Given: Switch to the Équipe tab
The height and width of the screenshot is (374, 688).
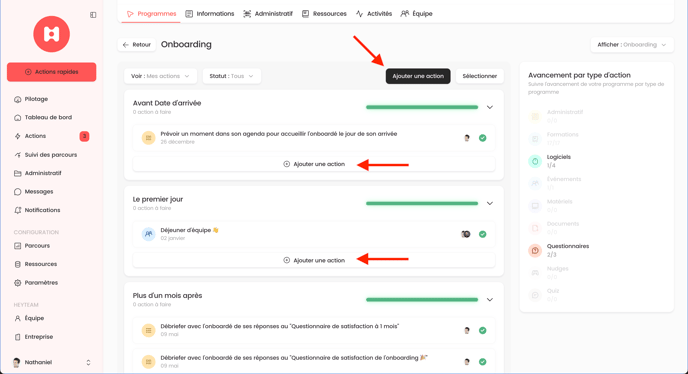Looking at the screenshot, I should pos(416,14).
